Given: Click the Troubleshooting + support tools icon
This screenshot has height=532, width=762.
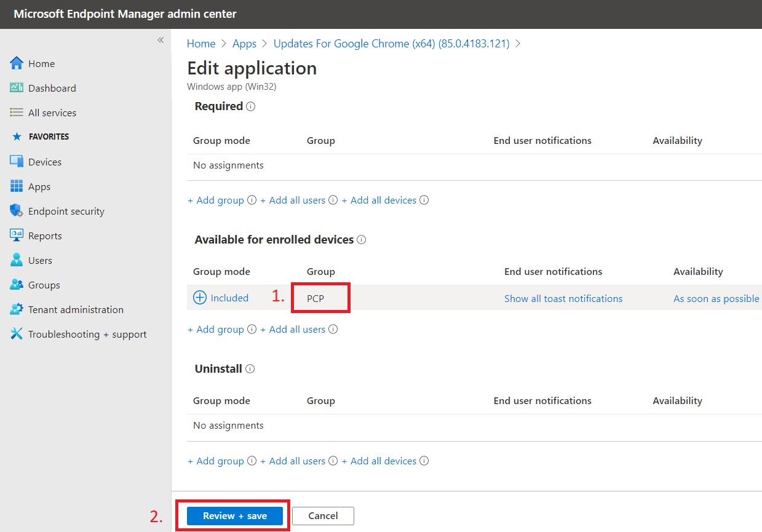Looking at the screenshot, I should [x=17, y=334].
